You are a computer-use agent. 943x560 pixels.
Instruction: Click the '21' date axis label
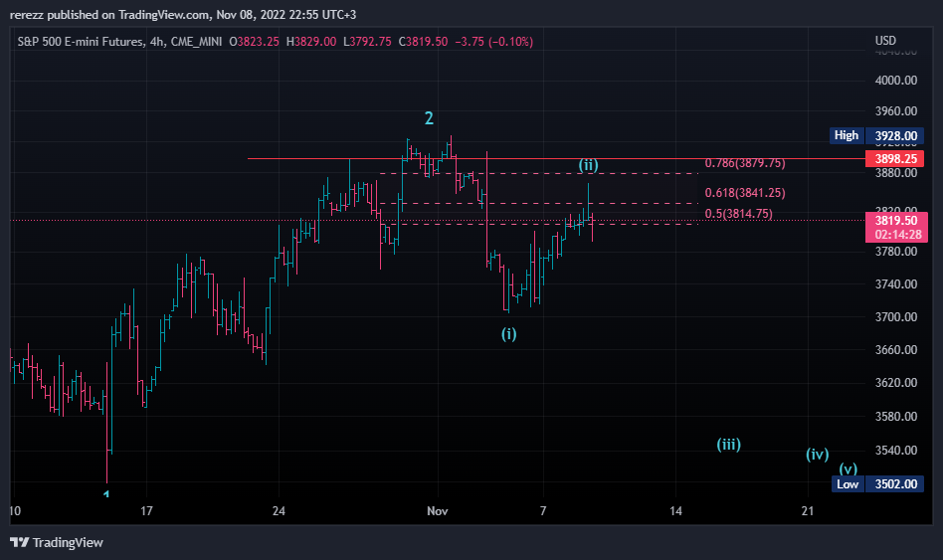pos(808,511)
